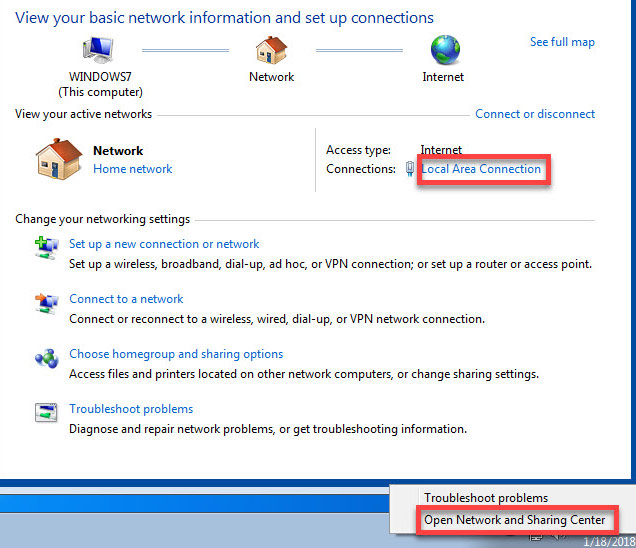Click the WINDOWS7 (This computer) label
636x548 pixels.
click(x=100, y=84)
